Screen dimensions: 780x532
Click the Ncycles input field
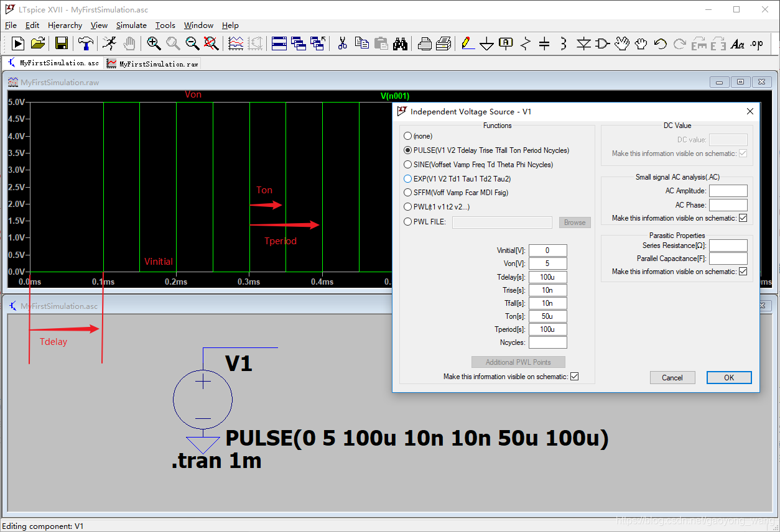(x=547, y=342)
